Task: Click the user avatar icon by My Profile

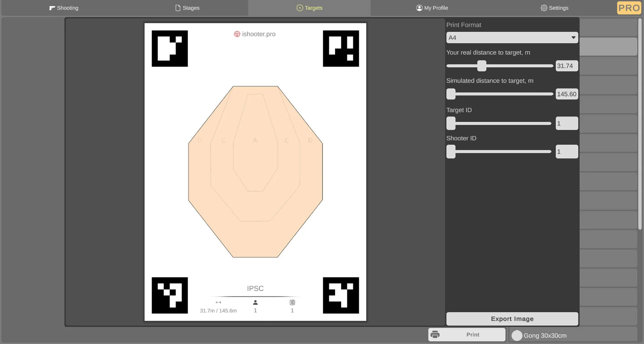Action: click(x=419, y=8)
